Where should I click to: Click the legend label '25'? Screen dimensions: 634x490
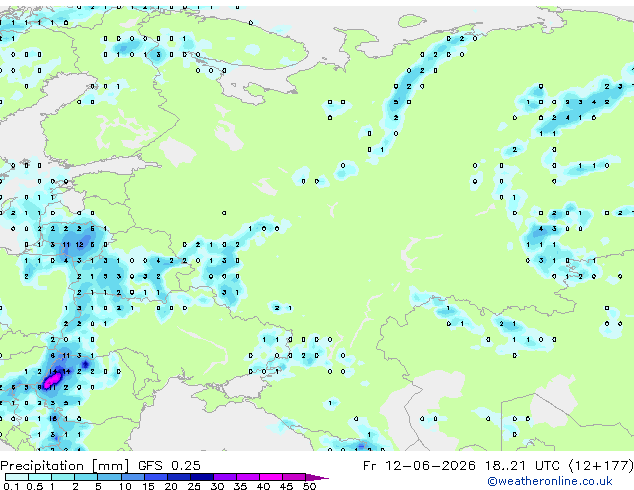194,486
